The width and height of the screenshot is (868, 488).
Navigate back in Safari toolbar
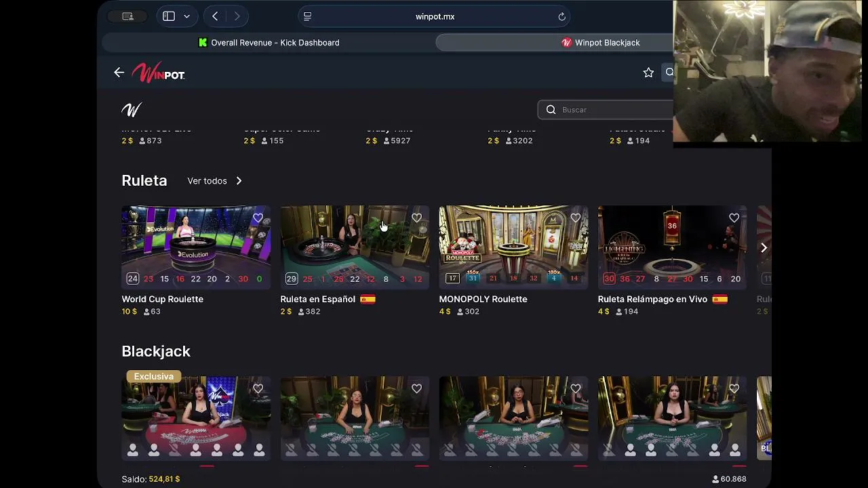215,16
